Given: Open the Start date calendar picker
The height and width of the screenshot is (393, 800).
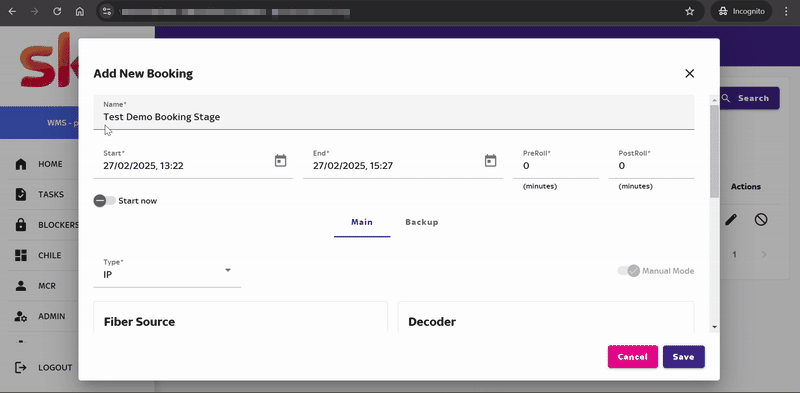Looking at the screenshot, I should [281, 161].
